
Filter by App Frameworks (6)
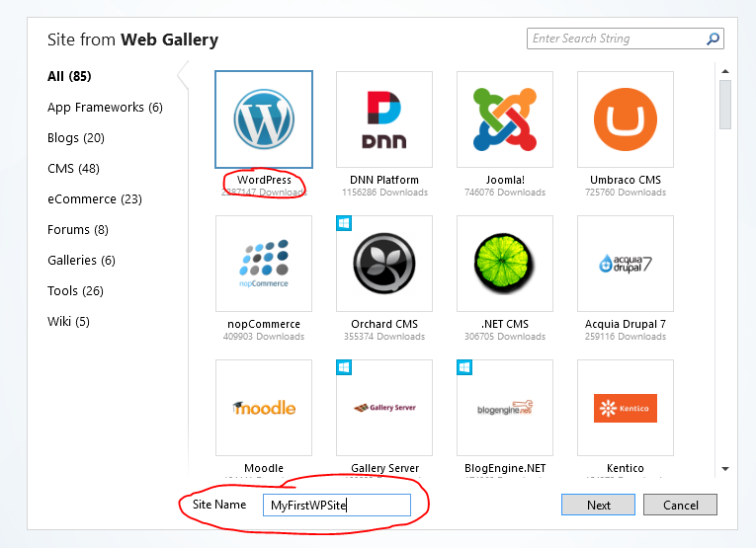coord(105,107)
